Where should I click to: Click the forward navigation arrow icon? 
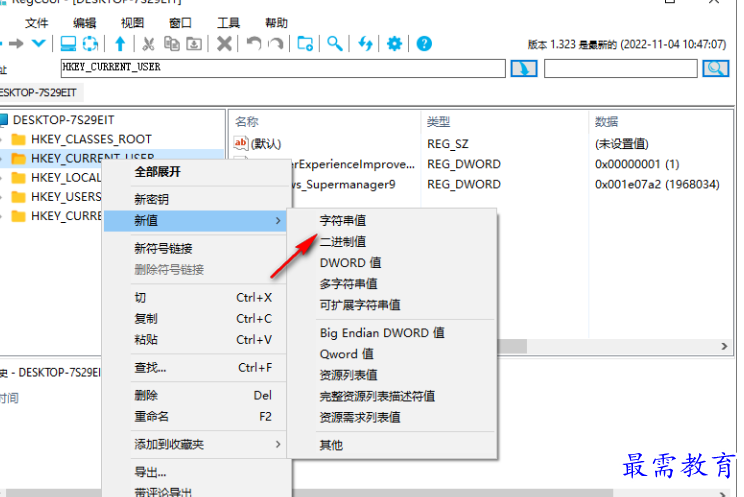(16, 44)
